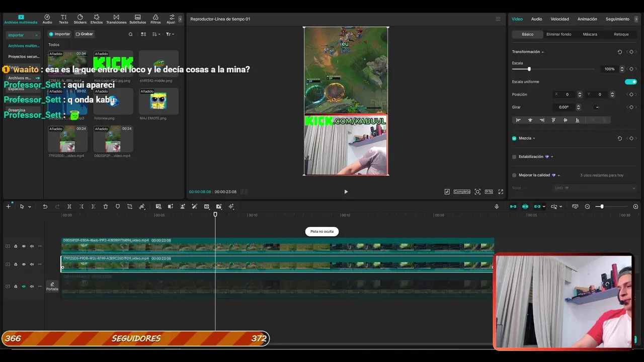The image size is (644, 362).
Task: Click the zoom out timeline magnifier
Action: click(587, 207)
